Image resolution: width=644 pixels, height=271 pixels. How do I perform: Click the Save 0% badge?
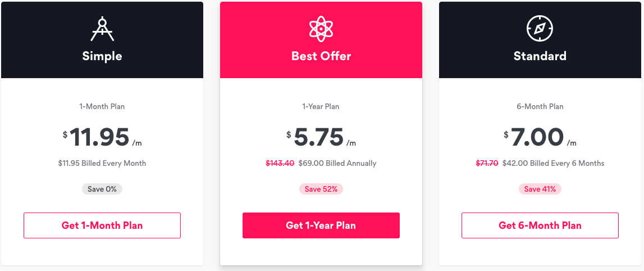coord(102,189)
